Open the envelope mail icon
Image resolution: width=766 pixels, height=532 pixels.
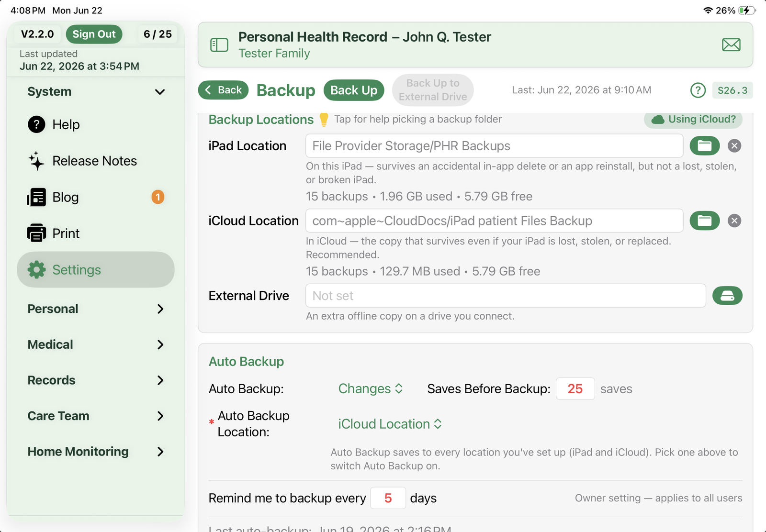coord(731,45)
